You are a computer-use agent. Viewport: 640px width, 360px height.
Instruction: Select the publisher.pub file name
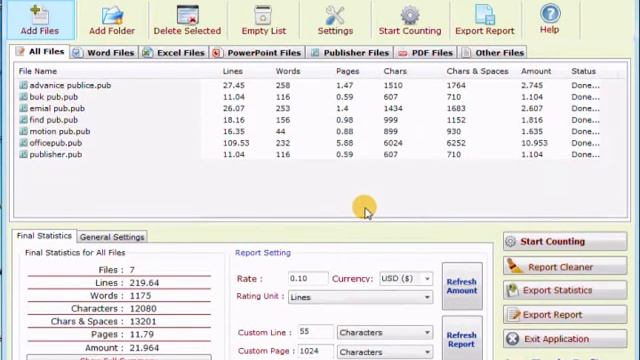coord(56,154)
